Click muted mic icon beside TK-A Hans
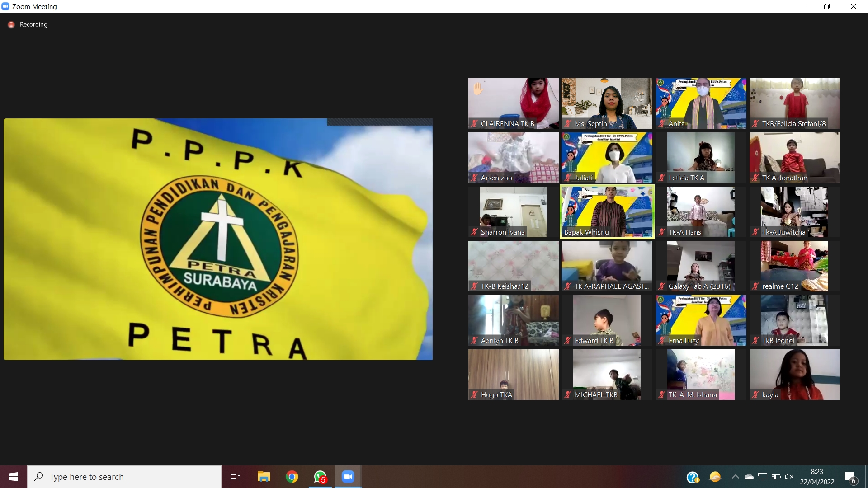This screenshot has height=488, width=868. pos(662,232)
